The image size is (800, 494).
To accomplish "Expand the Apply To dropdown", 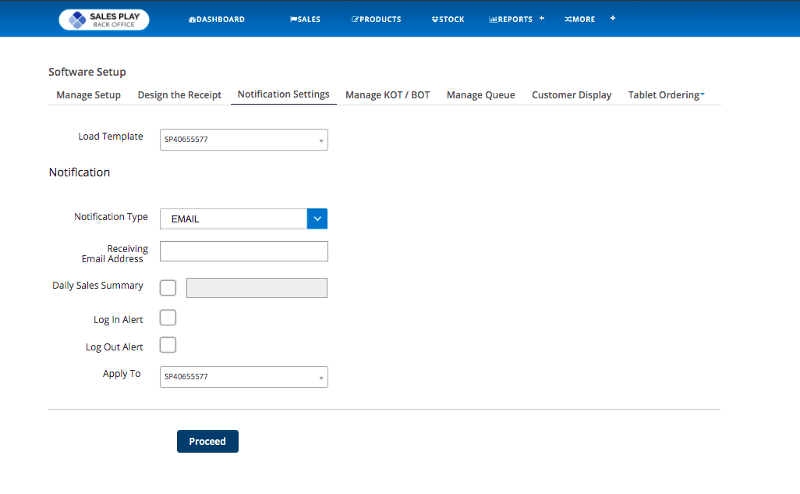I will tap(244, 377).
